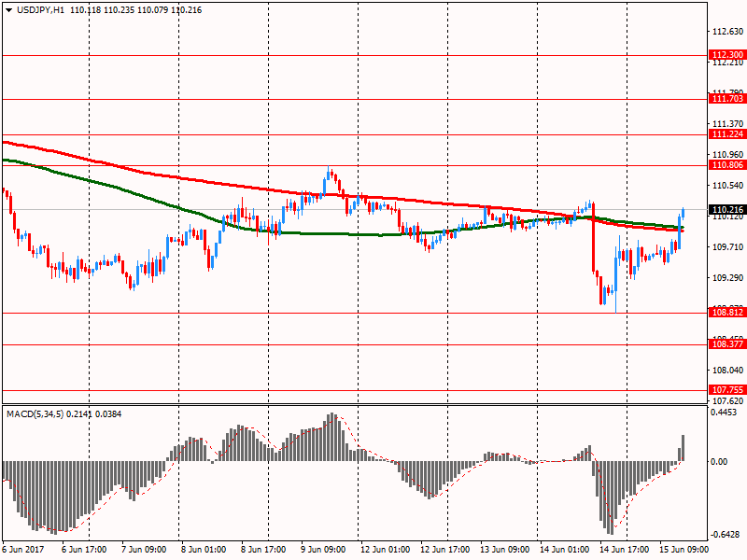
Task: Click the tall red candle on 14 Jun
Action: click(x=593, y=237)
